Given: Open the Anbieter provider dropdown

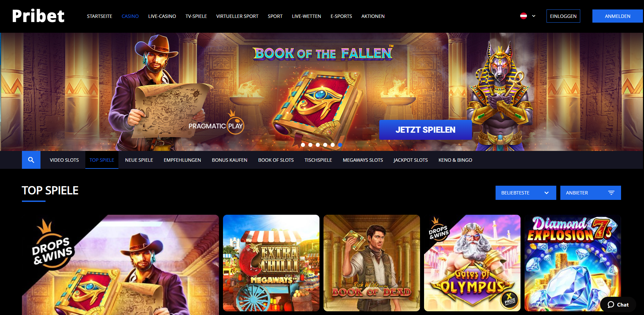Looking at the screenshot, I should click(x=590, y=193).
